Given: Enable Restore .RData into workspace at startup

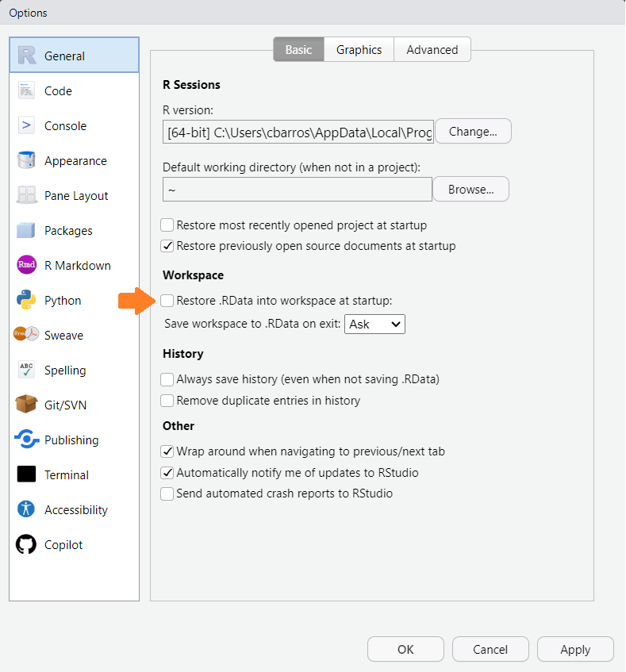Looking at the screenshot, I should [167, 301].
